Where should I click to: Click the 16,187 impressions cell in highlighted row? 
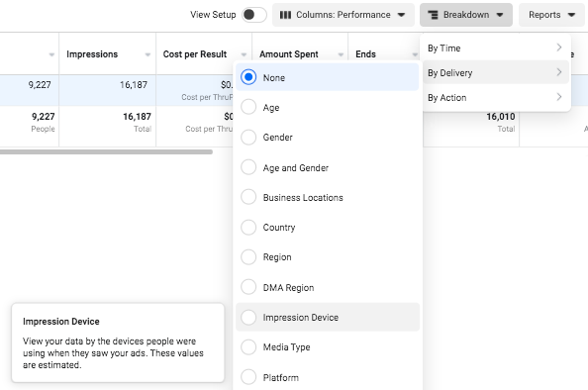(x=134, y=85)
